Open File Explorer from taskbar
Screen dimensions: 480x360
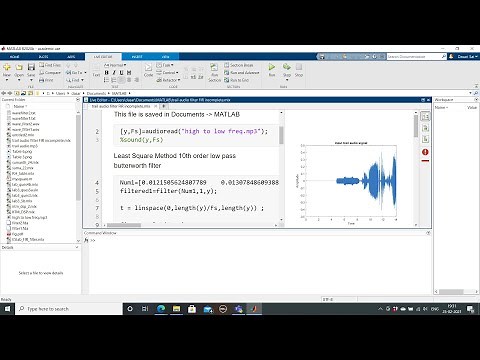click(x=176, y=309)
